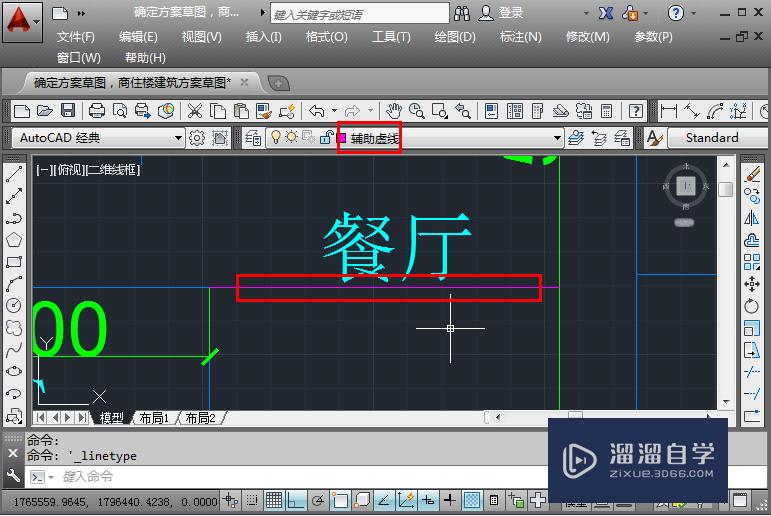Open the QuickCalc calculator
The image size is (771, 516).
606,111
